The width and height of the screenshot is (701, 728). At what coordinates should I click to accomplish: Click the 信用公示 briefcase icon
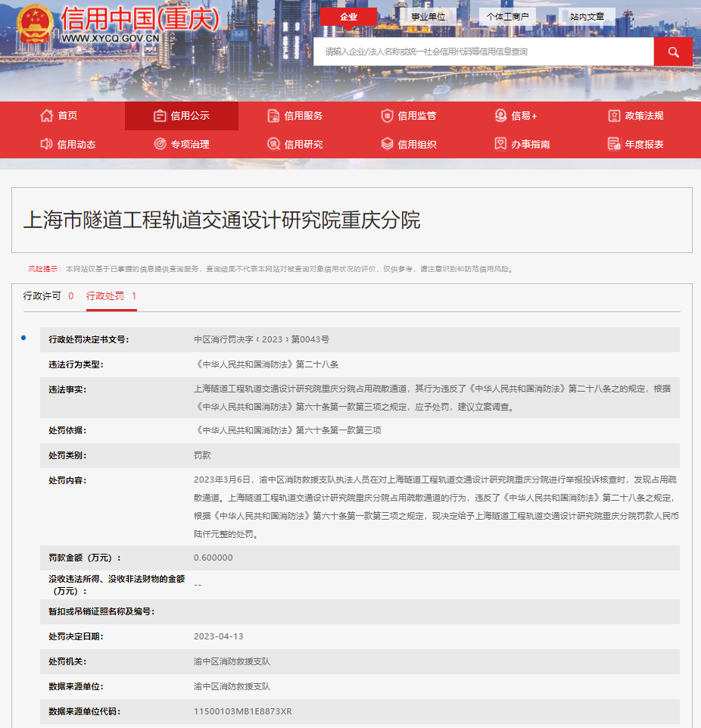pyautogui.click(x=160, y=116)
